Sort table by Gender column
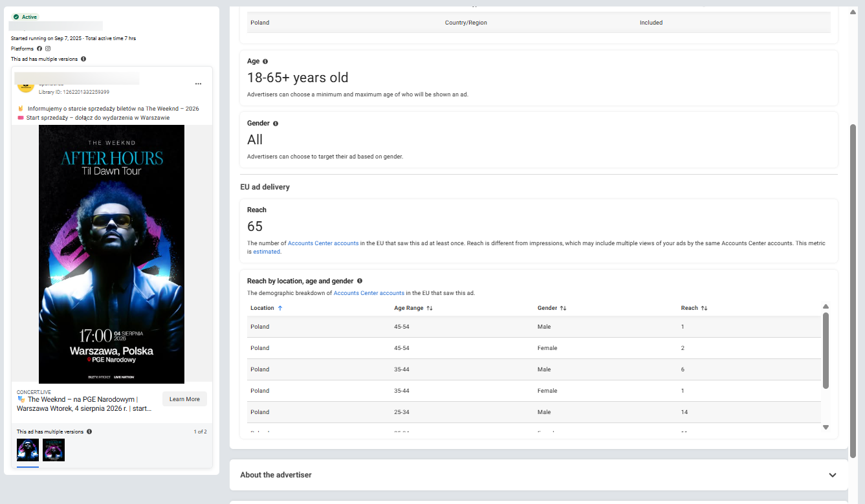This screenshot has height=504, width=865. (x=552, y=308)
